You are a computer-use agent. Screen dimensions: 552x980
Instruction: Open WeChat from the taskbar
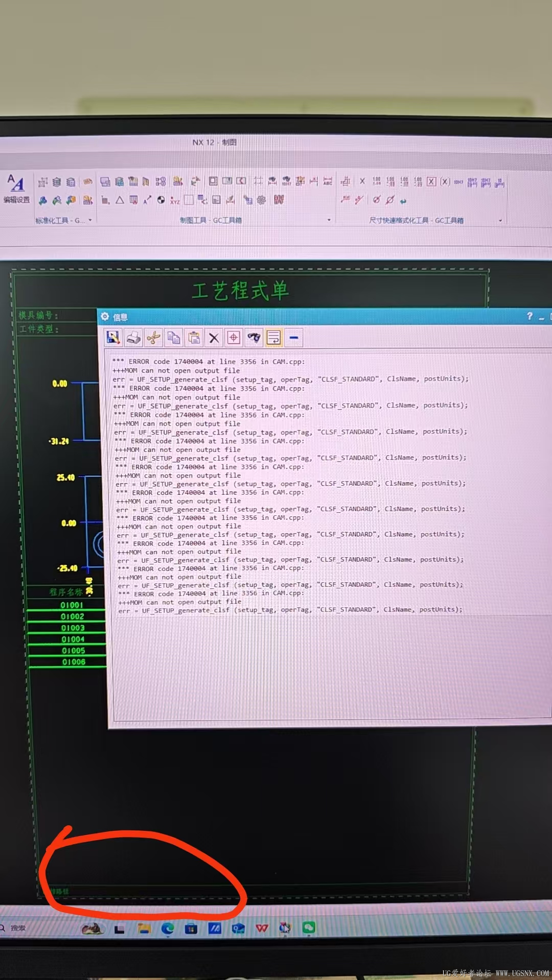[309, 927]
